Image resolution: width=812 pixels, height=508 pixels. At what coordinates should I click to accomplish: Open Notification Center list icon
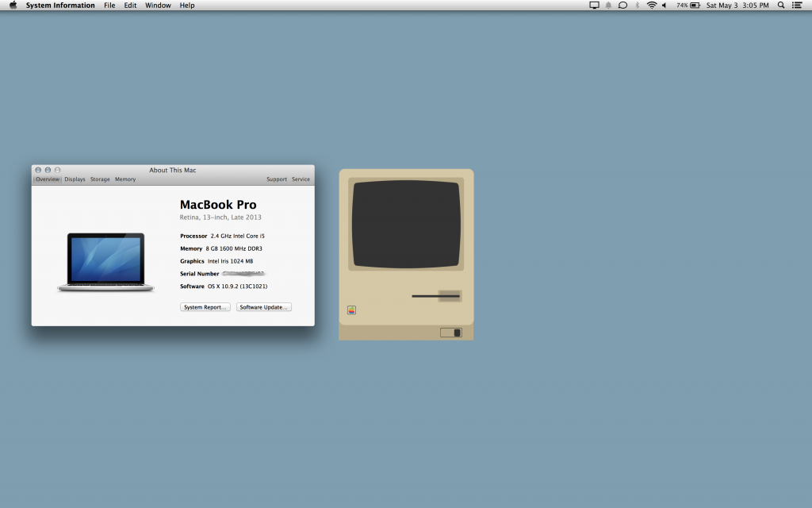point(797,6)
